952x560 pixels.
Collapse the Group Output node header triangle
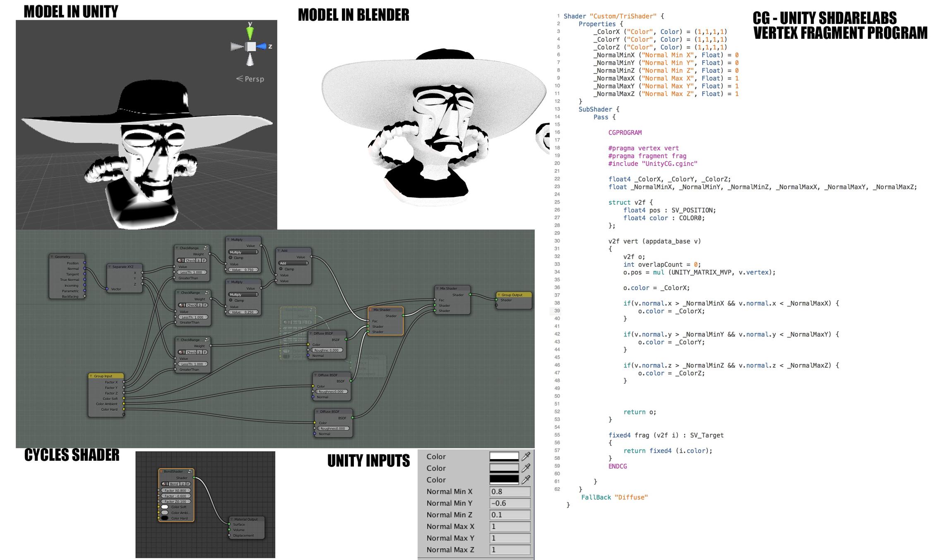(499, 295)
